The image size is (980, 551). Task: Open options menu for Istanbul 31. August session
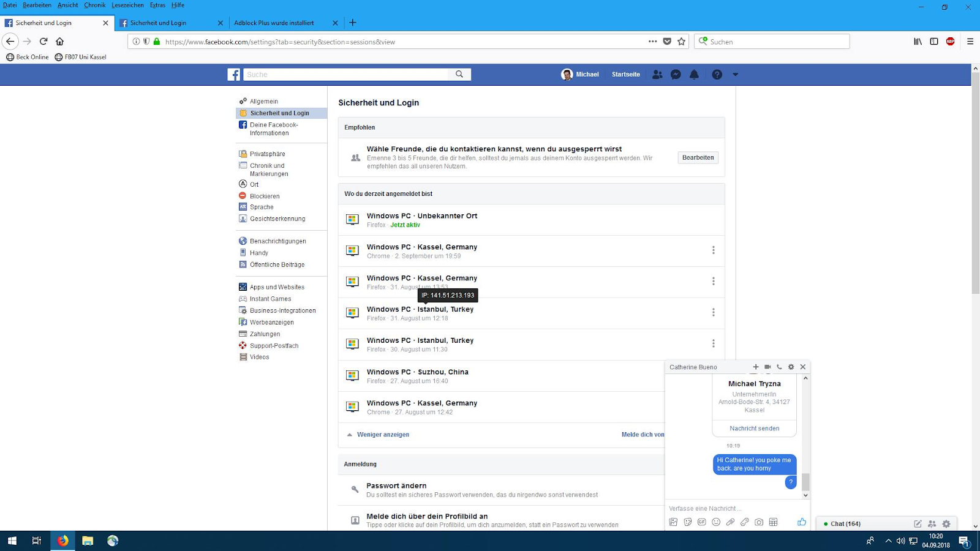click(713, 313)
